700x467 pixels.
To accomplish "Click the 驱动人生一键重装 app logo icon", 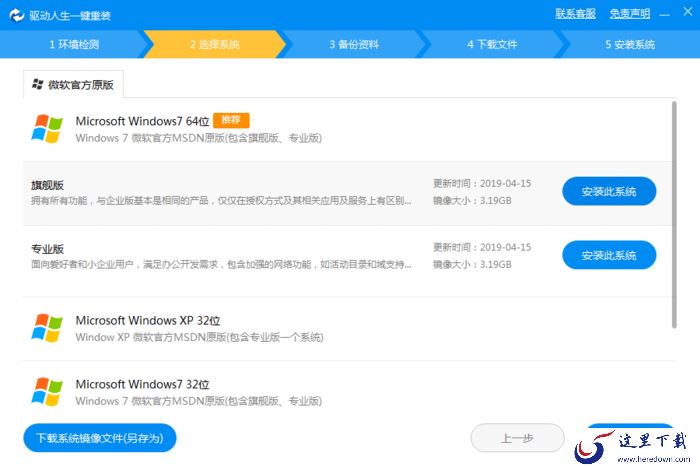I will (x=17, y=15).
